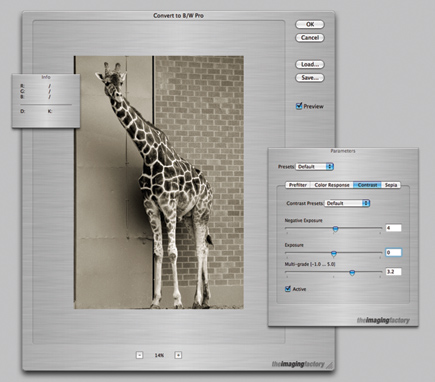Click the Load... button

tap(310, 64)
